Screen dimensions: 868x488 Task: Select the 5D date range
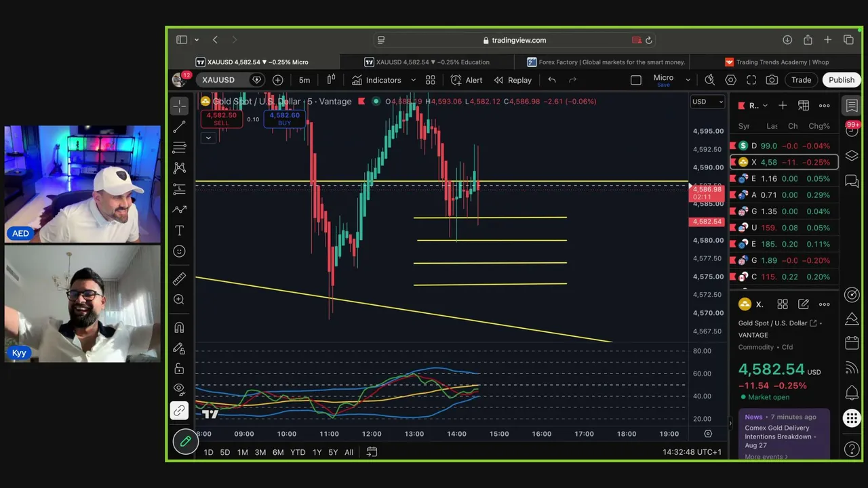pos(225,452)
